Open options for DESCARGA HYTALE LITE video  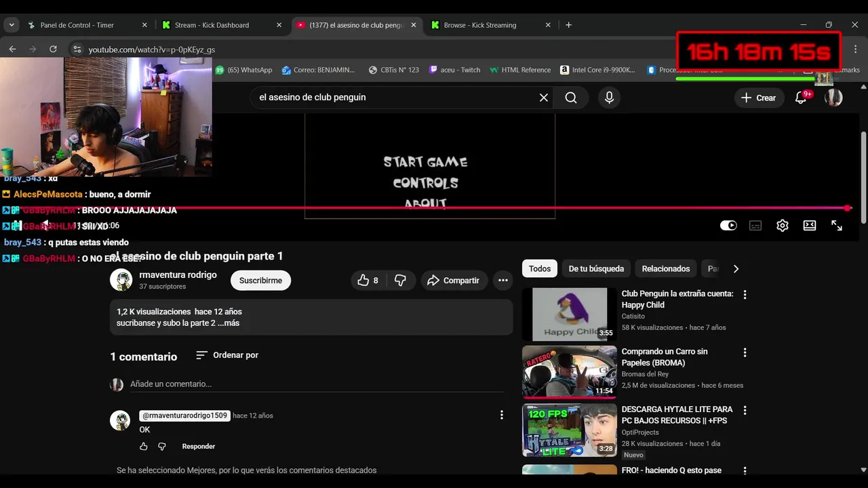745,411
